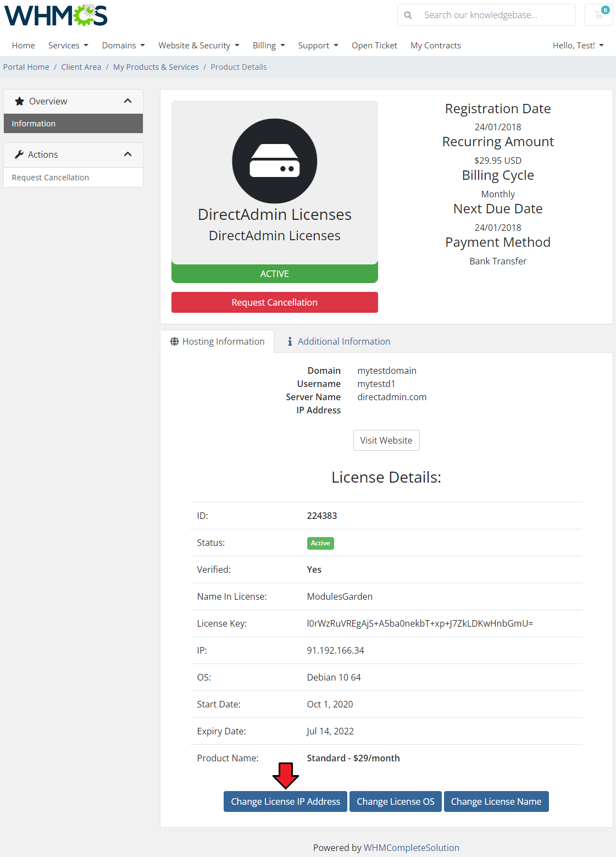616x857 pixels.
Task: Switch to Hosting Information tab
Action: (x=217, y=341)
